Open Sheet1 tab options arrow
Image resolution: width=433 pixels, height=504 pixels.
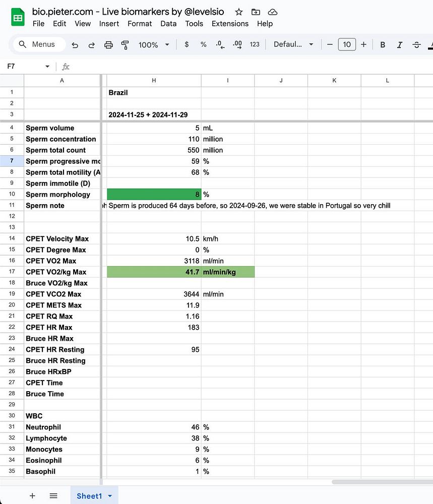[x=110, y=496]
